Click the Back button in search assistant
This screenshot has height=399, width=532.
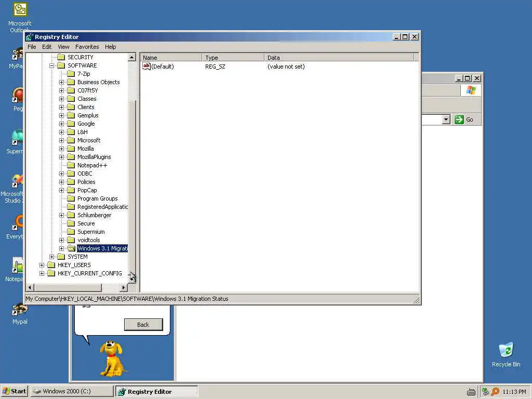[143, 325]
